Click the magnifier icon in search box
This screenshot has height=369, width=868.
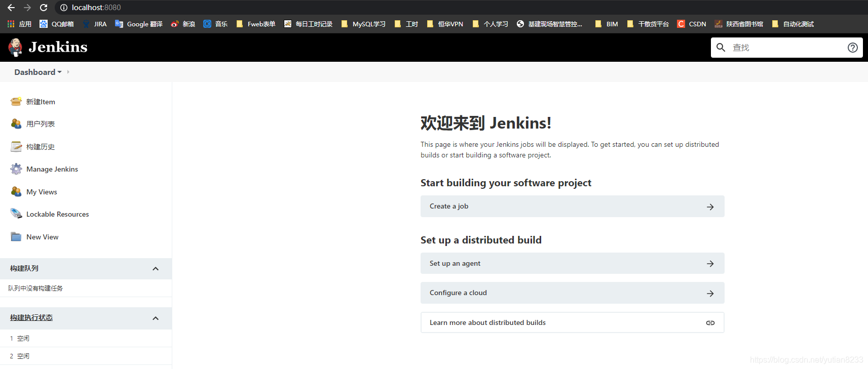721,47
